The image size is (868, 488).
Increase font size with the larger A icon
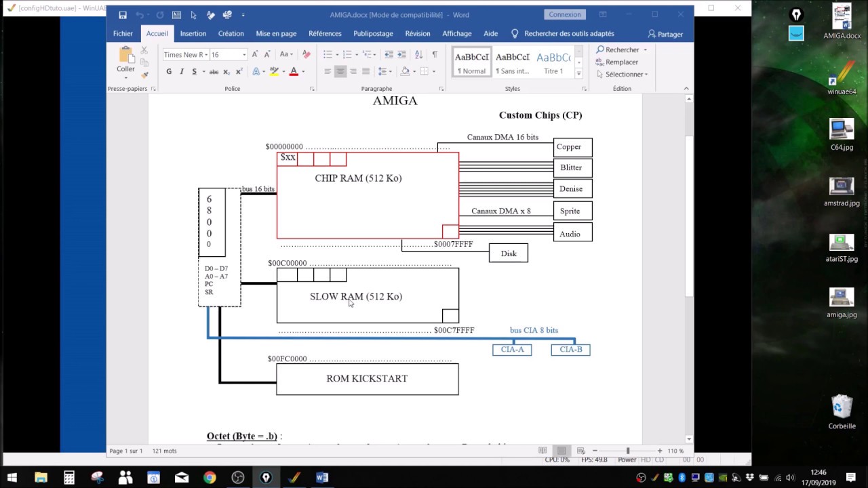[255, 54]
